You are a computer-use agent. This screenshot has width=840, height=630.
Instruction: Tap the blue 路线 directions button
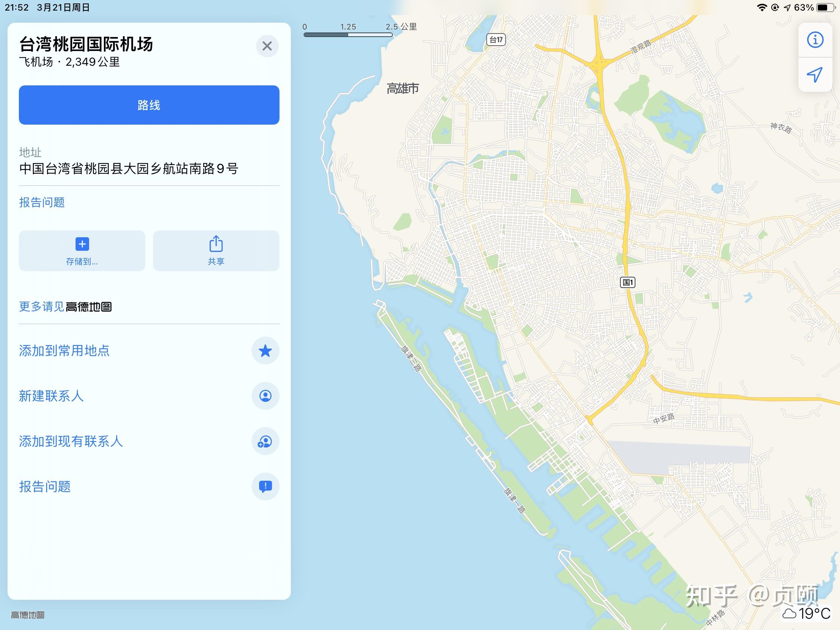coord(149,105)
